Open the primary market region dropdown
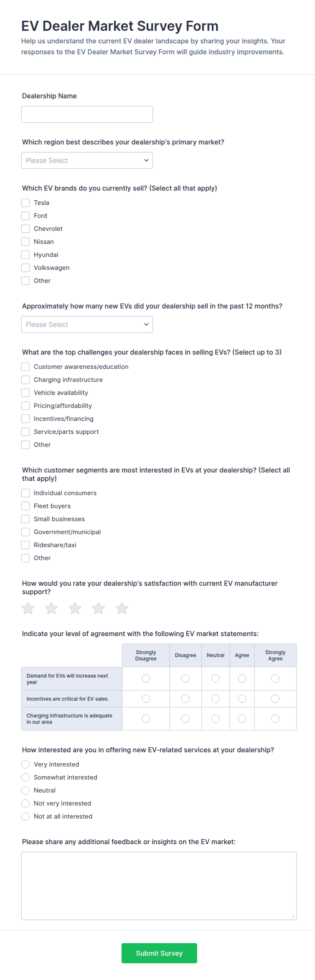 pyautogui.click(x=87, y=161)
